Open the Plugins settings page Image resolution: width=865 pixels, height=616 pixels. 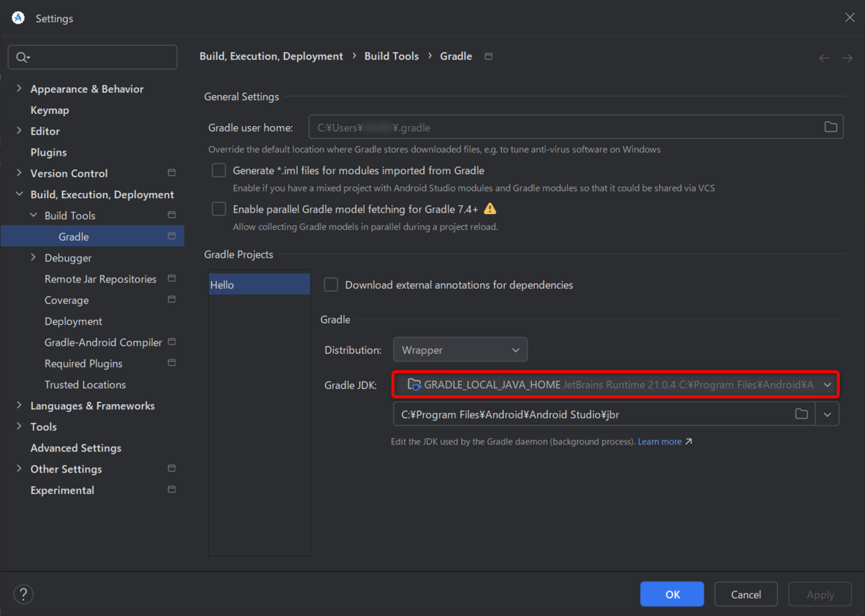click(48, 152)
